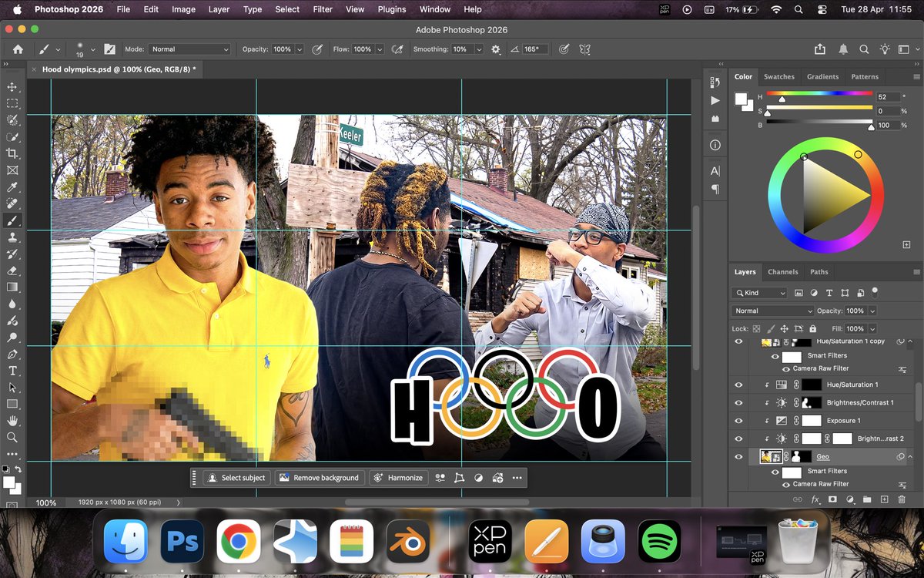Click the brush angle input field
This screenshot has width=924, height=578.
point(535,49)
